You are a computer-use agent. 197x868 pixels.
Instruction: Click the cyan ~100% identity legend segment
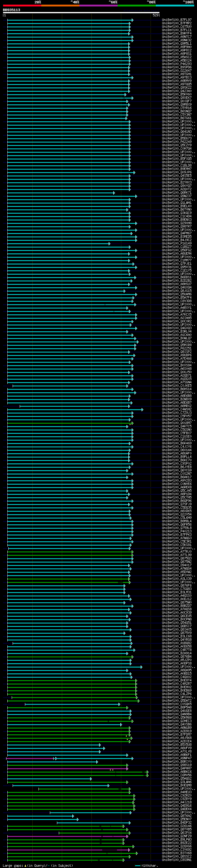pyautogui.click(x=175, y=6)
